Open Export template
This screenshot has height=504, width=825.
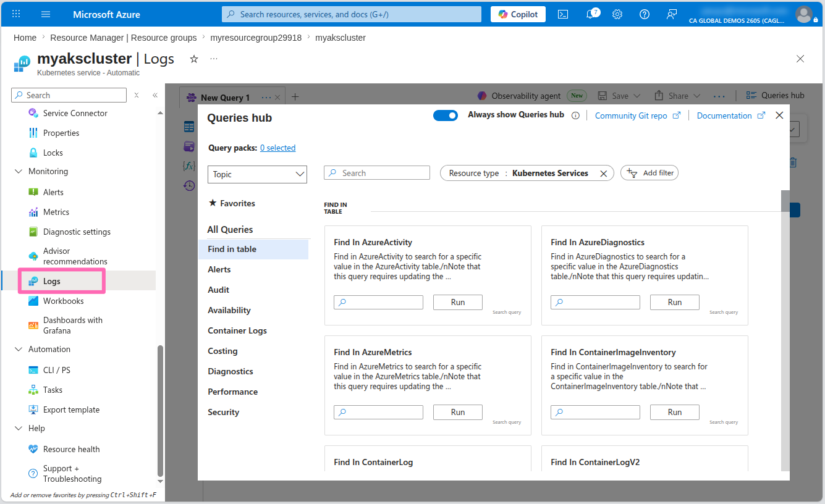pyautogui.click(x=71, y=409)
